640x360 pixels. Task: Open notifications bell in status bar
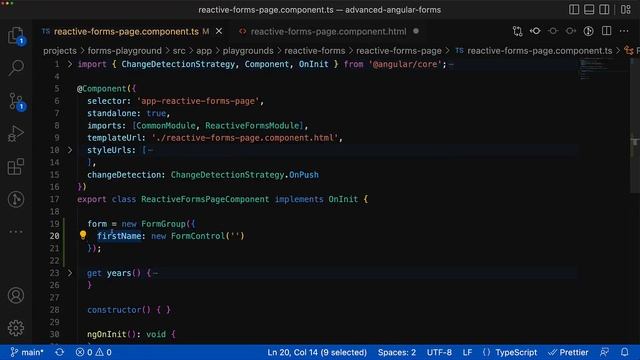pos(624,352)
